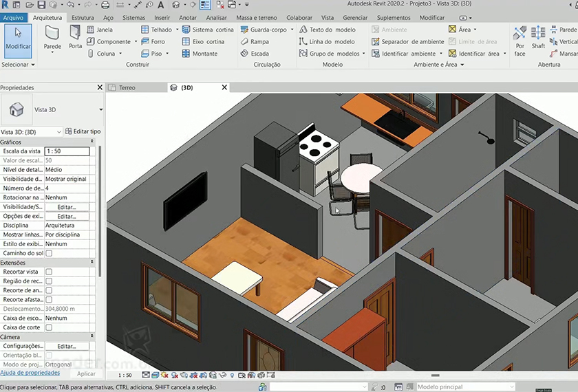Click the Escala da vista input field
Image resolution: width=578 pixels, height=392 pixels.
(x=67, y=151)
